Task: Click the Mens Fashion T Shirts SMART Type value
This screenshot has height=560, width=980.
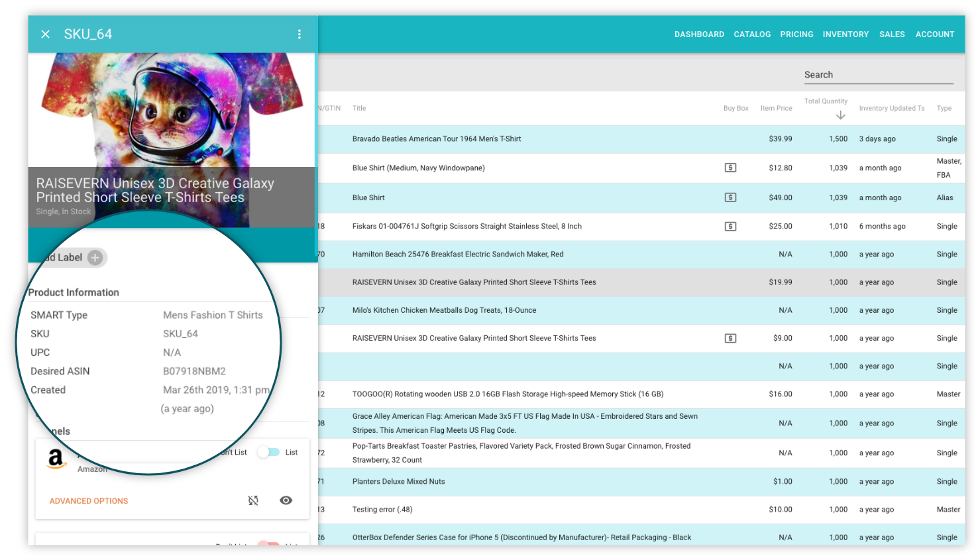Action: click(x=213, y=315)
